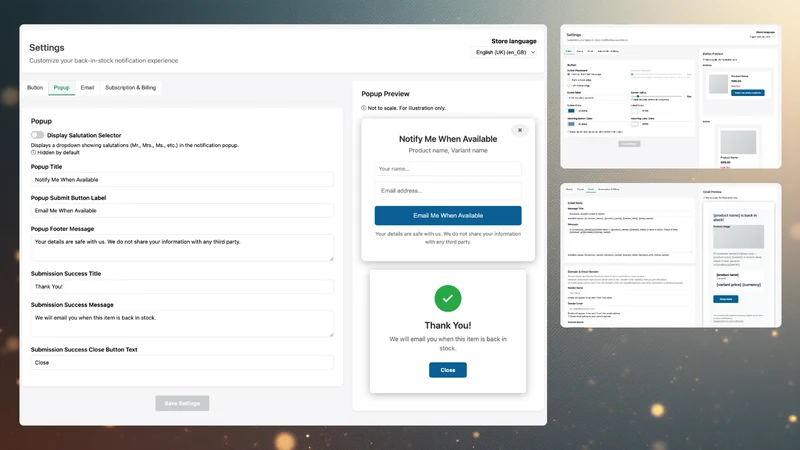Click the 'Settings' page heading

(46, 47)
